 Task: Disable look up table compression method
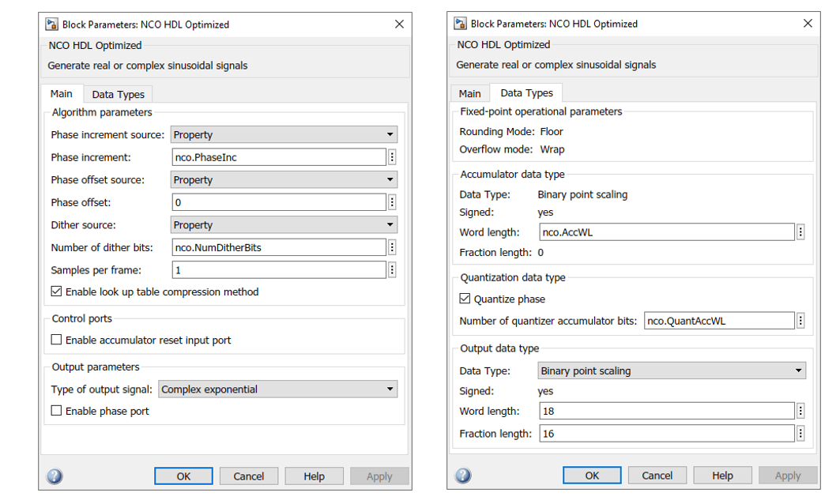click(x=56, y=291)
